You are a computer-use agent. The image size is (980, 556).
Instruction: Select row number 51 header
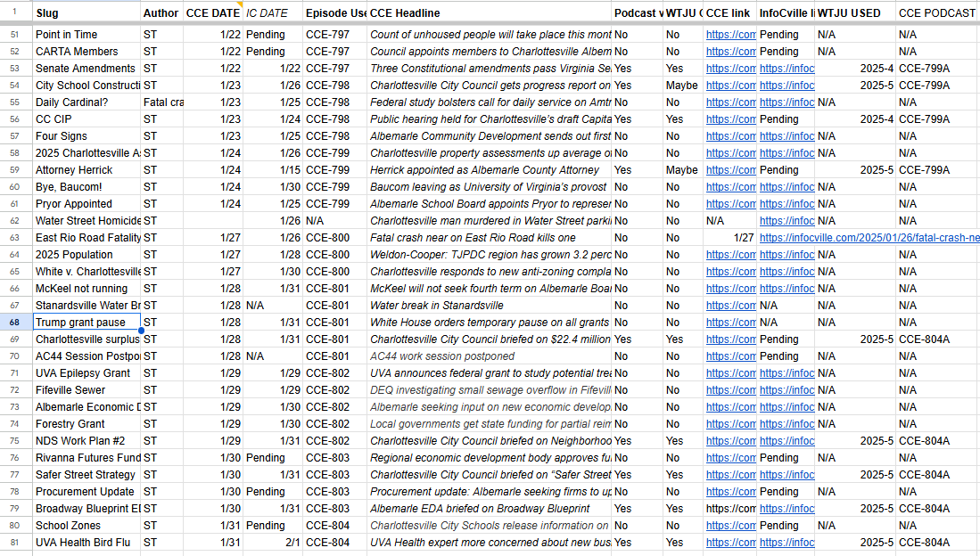(14, 35)
